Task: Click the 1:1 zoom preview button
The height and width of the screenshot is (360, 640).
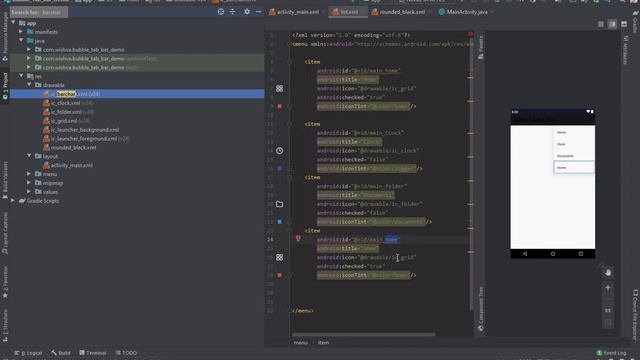Action: (608, 310)
